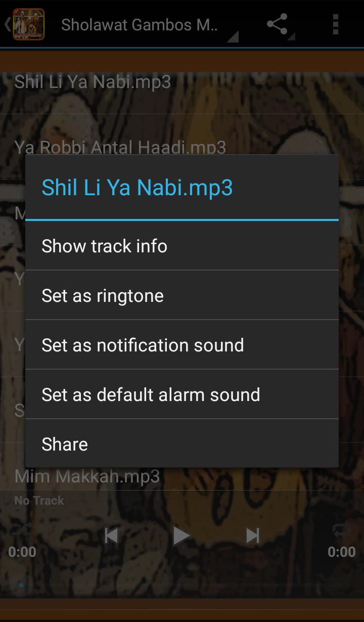Open the share icon in action bar
This screenshot has height=622, width=364.
tap(277, 24)
